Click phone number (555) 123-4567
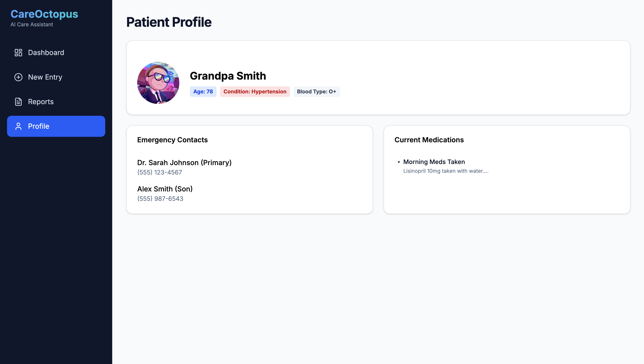Viewport: 644px width, 364px height. click(x=160, y=172)
